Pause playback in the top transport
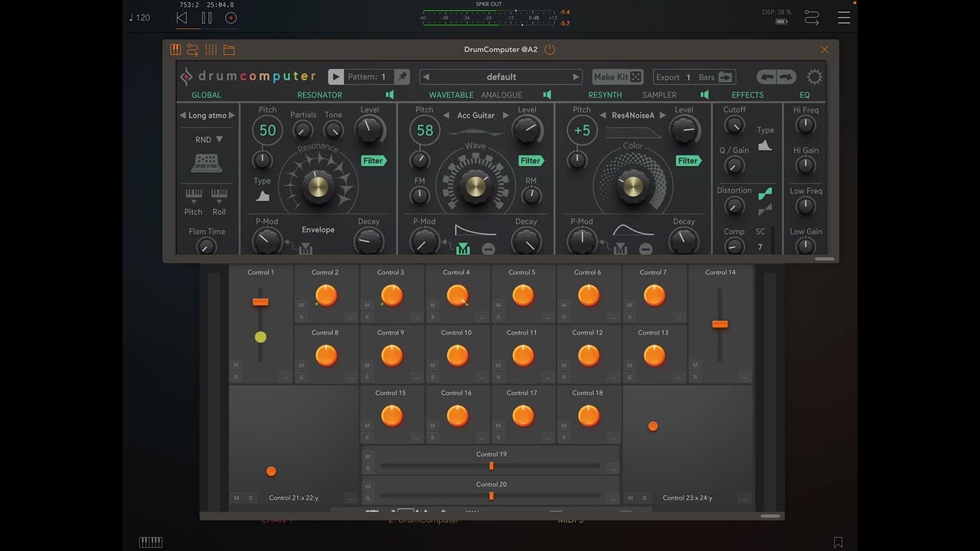The height and width of the screenshot is (551, 980). (x=207, y=18)
